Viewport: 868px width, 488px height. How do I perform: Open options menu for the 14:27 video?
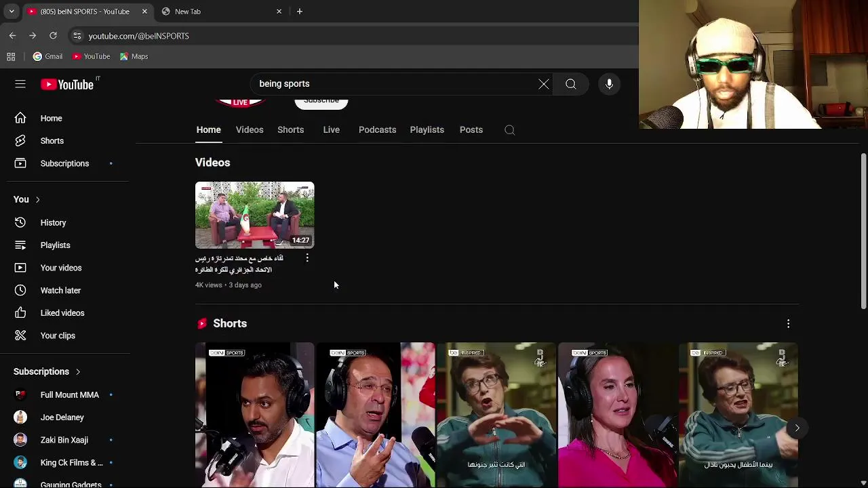[x=307, y=258]
